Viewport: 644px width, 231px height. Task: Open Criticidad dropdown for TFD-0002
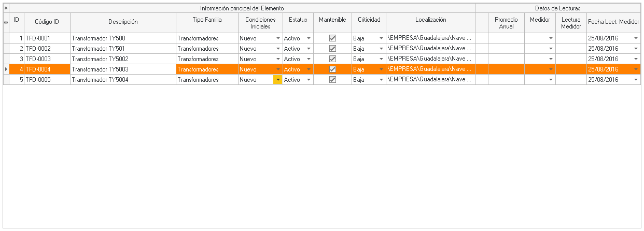[x=381, y=49]
